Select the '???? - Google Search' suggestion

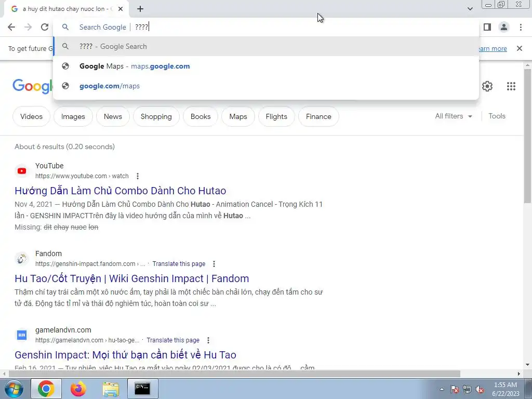click(x=266, y=46)
